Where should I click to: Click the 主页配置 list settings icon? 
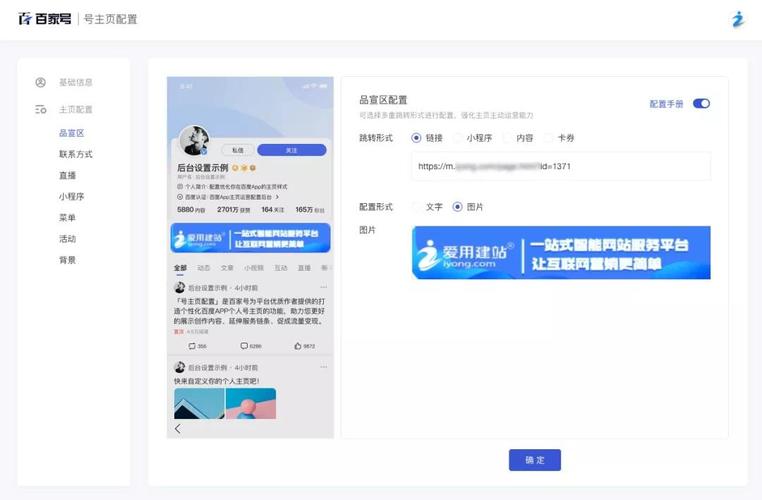[x=41, y=110]
